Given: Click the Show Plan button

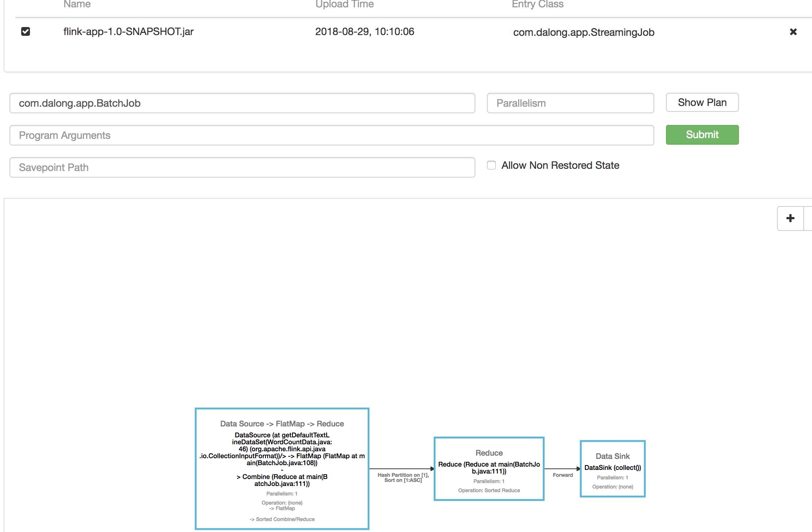Looking at the screenshot, I should click(702, 102).
